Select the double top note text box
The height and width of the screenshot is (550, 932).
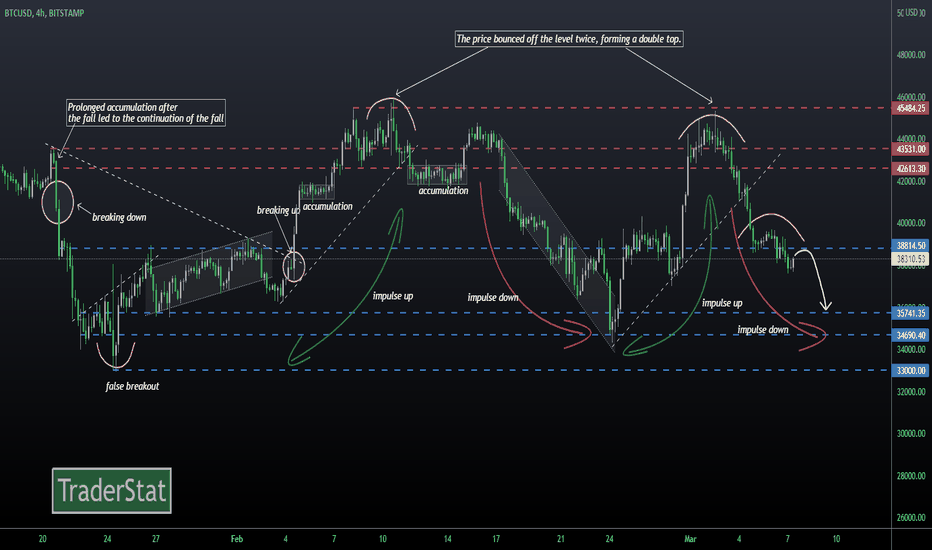pos(569,39)
